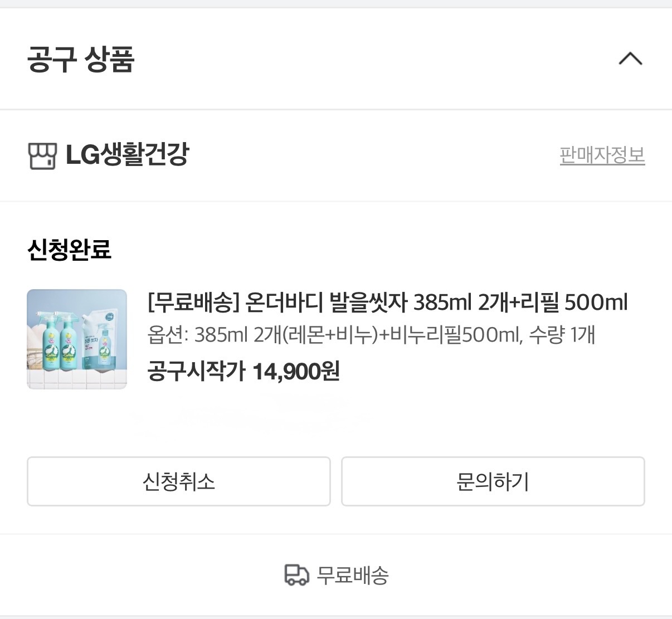Open the 판매자정보 link
The image size is (672, 619).
tap(602, 155)
